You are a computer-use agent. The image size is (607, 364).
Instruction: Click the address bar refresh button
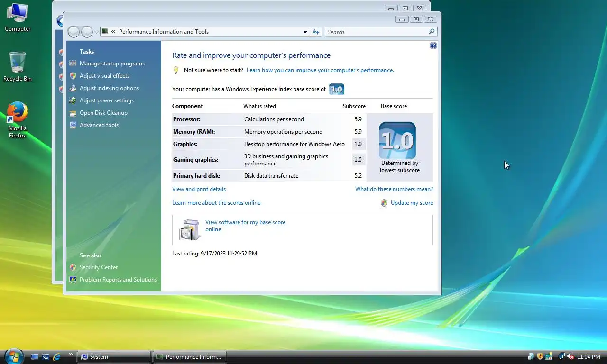316,32
